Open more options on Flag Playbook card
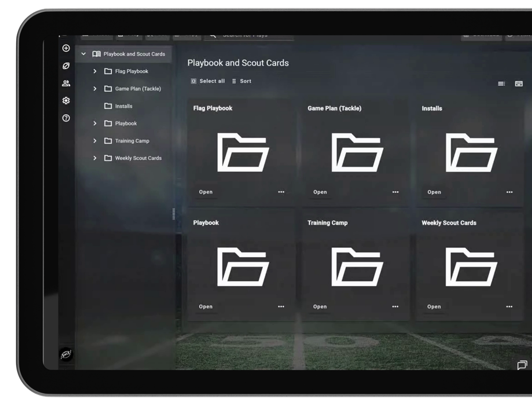 pos(281,192)
